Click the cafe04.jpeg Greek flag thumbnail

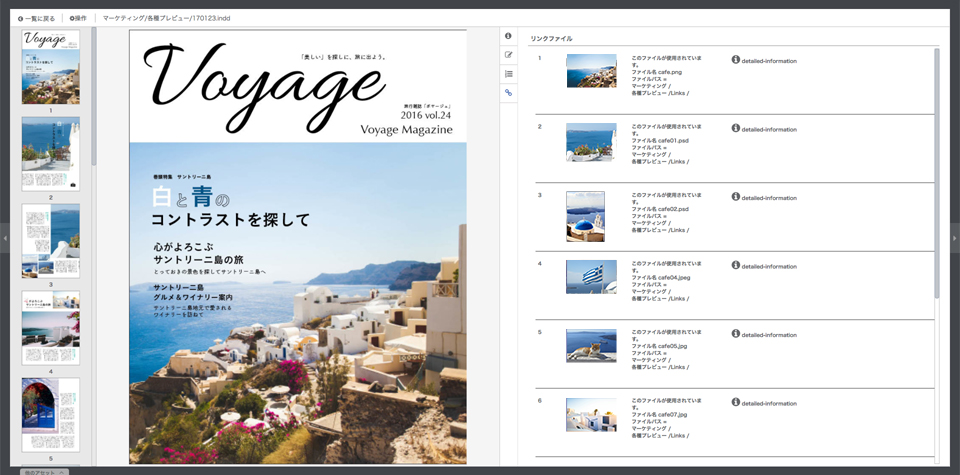coord(591,277)
